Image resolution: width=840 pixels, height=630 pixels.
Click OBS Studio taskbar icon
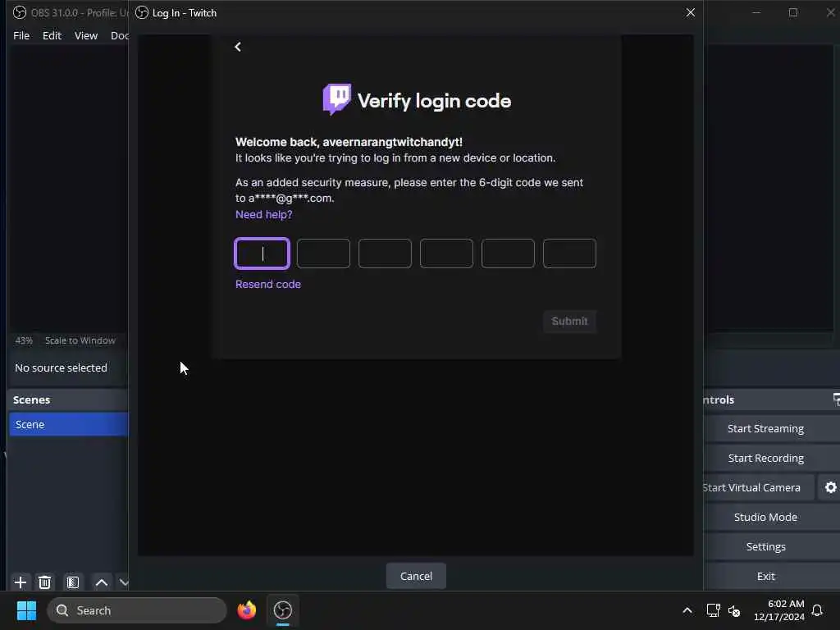[x=283, y=610]
